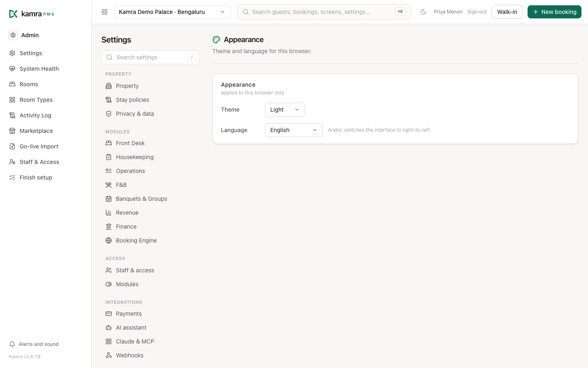Click the Kamra PMS logo
This screenshot has width=588, height=368.
31,14
